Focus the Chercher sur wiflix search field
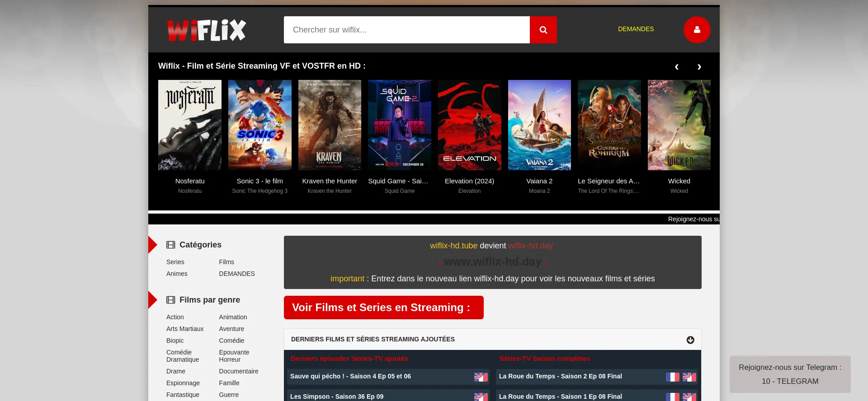Viewport: 868px width, 401px height. 407,30
